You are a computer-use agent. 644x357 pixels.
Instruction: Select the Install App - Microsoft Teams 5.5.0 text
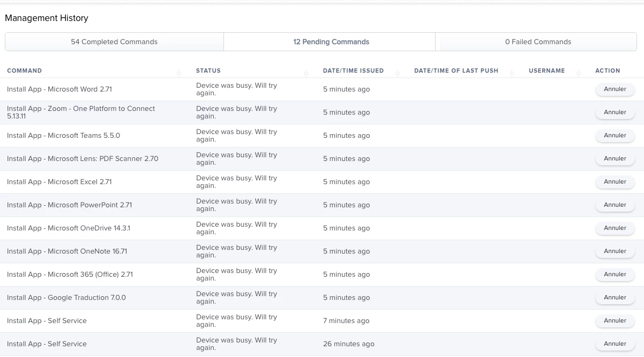click(x=63, y=136)
